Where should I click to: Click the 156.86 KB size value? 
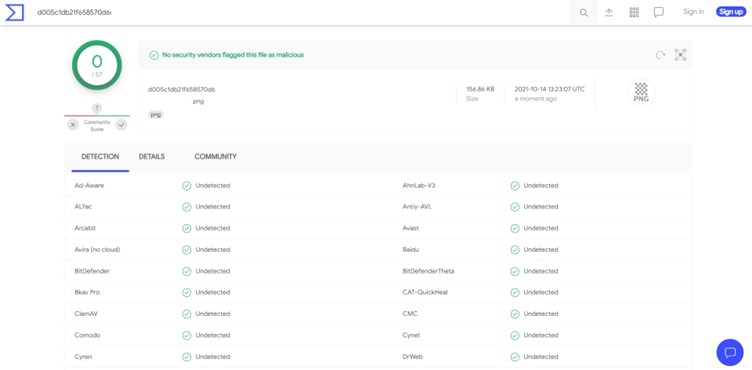pos(480,89)
